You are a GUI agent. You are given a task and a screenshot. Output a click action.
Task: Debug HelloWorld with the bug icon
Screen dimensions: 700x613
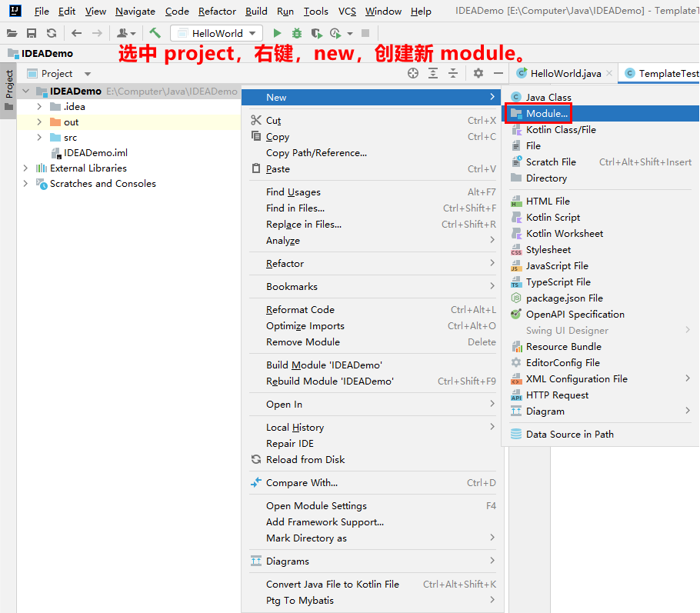(296, 34)
